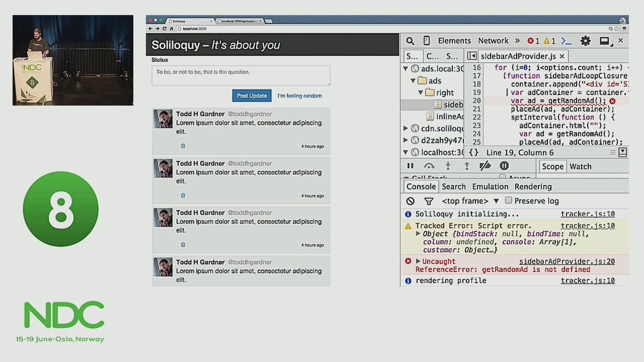Open tracker.js:10 beside rendering profile
The height and width of the screenshot is (362, 644).
click(x=588, y=280)
